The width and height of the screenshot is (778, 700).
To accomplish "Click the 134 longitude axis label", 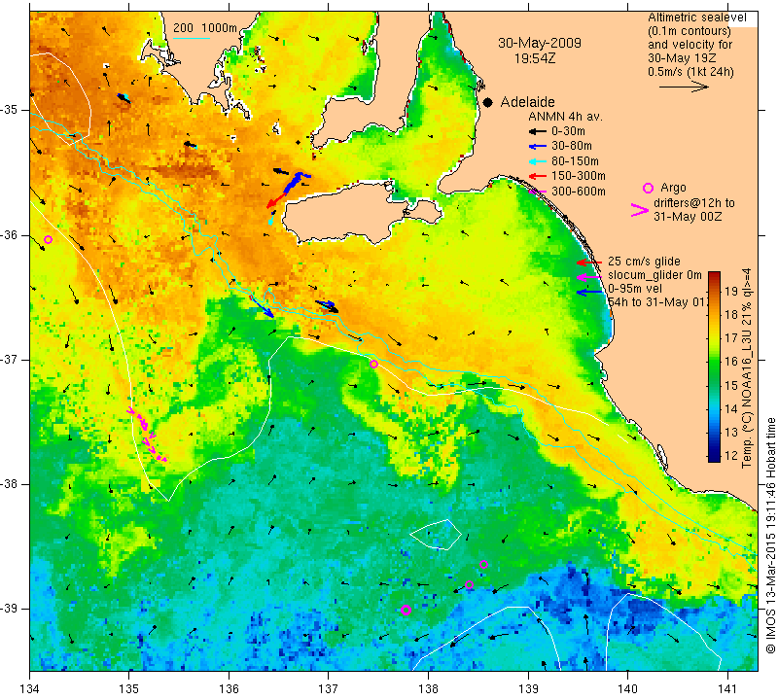I will [30, 689].
